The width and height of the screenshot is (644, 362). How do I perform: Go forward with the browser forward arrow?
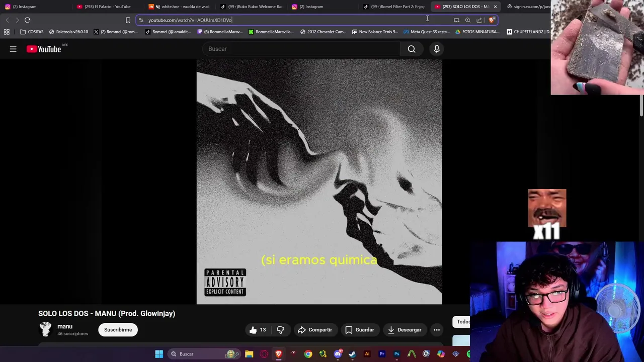point(17,20)
